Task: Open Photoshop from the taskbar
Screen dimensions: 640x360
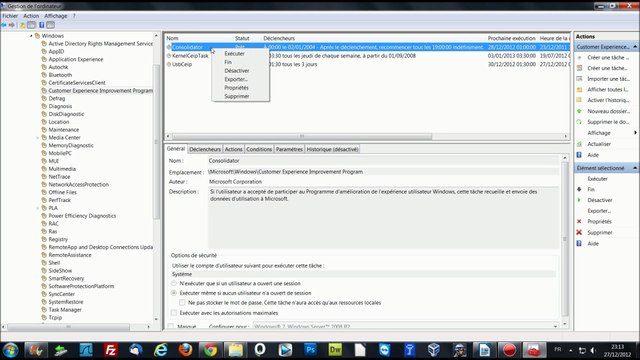Action: (310, 350)
